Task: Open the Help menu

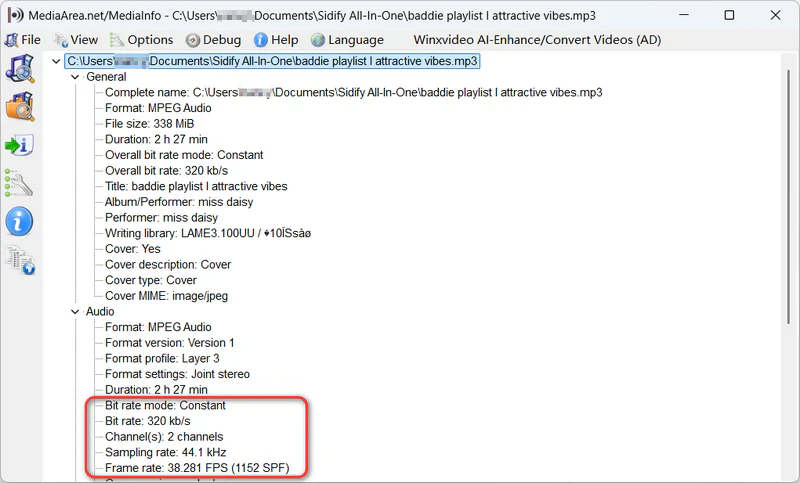Action: click(x=276, y=40)
